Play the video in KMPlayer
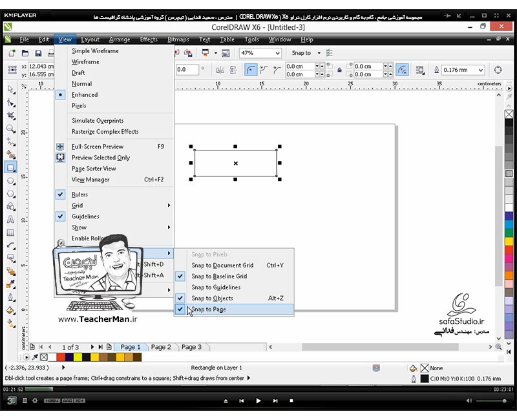The image size is (517, 420). pos(258,401)
